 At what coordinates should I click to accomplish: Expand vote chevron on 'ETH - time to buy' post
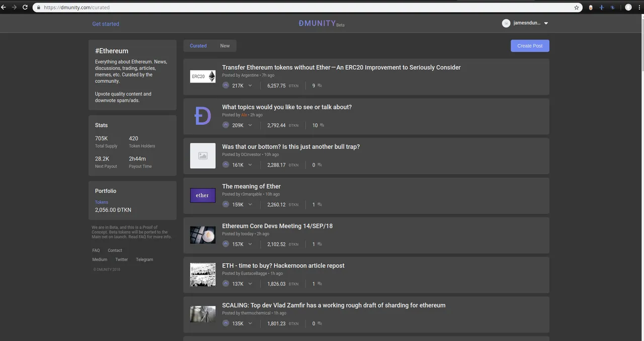coord(250,284)
